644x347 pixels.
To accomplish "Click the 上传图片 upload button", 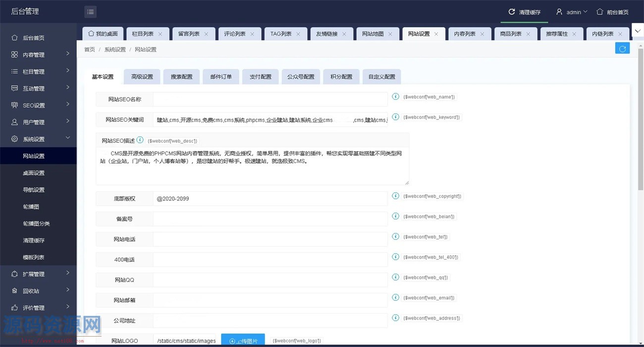I will [x=243, y=341].
